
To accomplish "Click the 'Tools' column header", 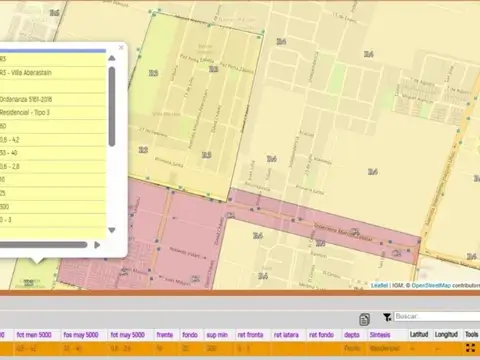I will pyautogui.click(x=471, y=334).
